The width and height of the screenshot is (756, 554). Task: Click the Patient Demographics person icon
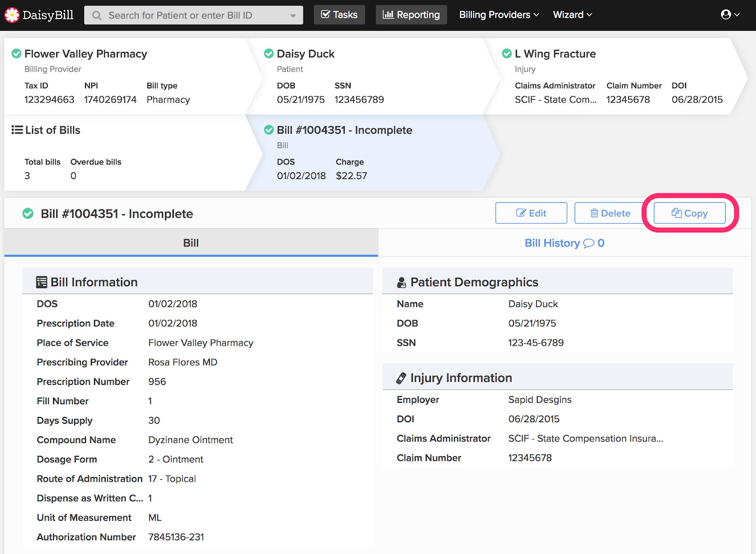(x=402, y=282)
